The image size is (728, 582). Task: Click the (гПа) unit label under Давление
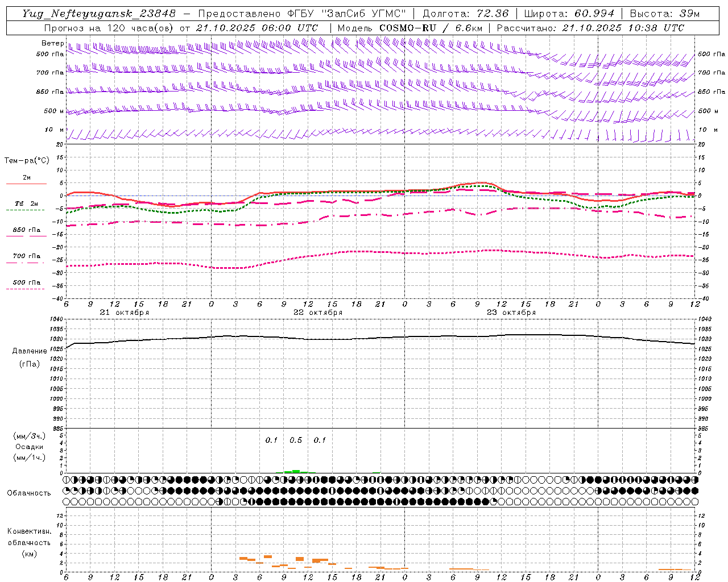tap(30, 364)
